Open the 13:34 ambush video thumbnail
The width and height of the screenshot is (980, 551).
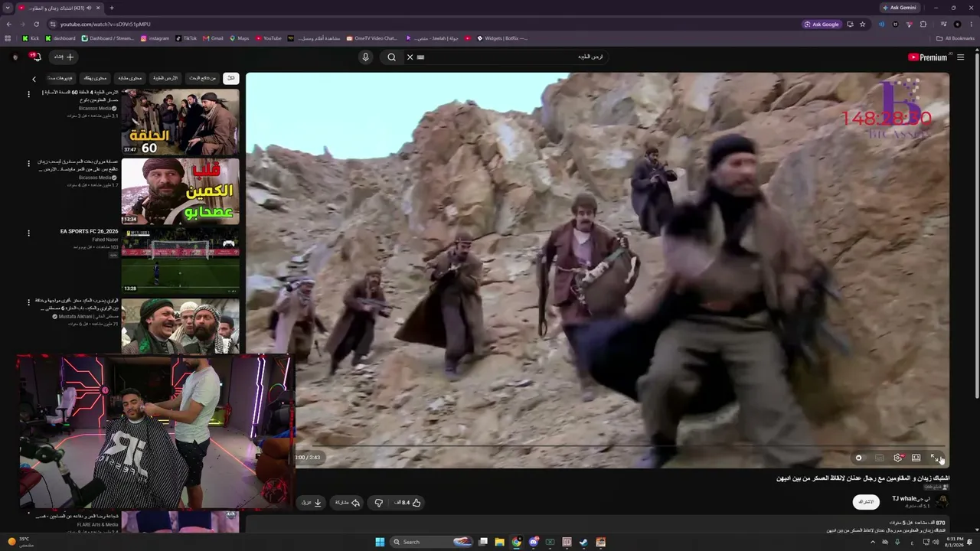[180, 191]
